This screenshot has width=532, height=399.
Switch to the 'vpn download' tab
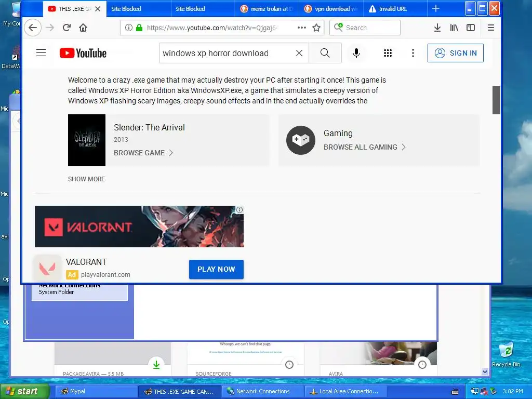pyautogui.click(x=331, y=9)
